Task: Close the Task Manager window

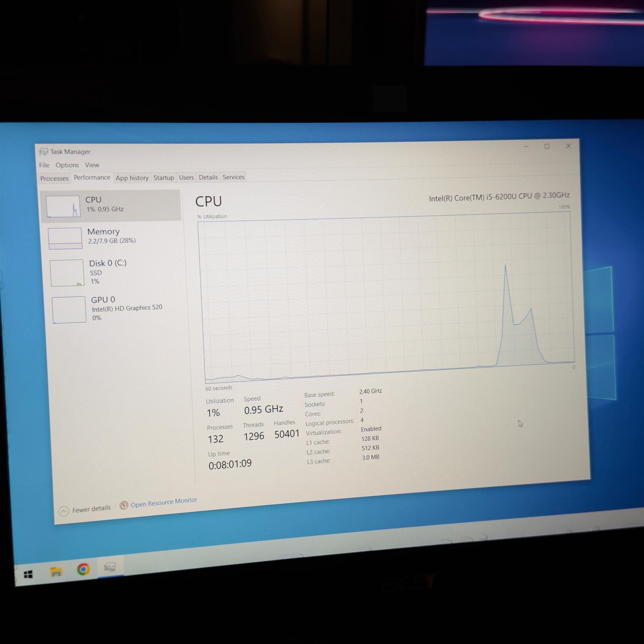Action: pos(568,146)
